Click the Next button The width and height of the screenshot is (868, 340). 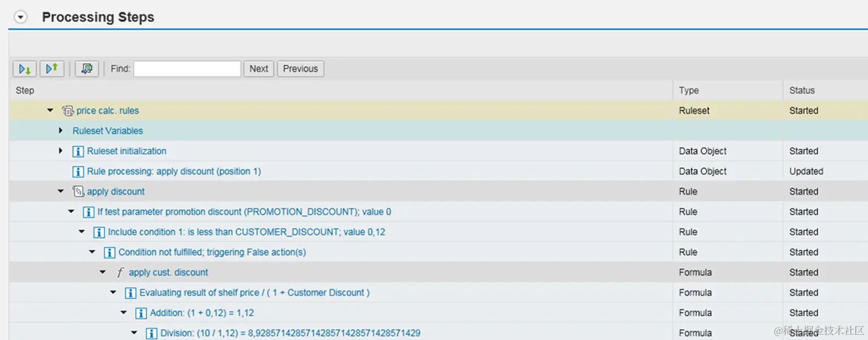[x=259, y=69]
